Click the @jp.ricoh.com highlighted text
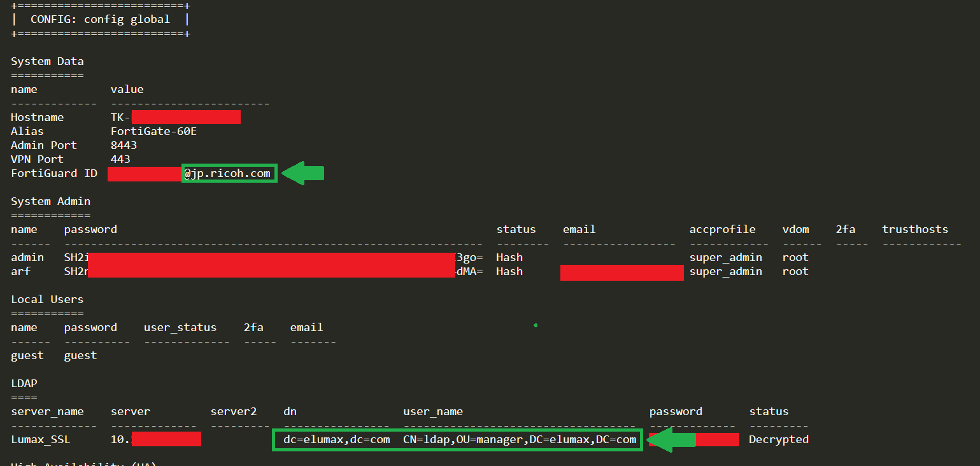The height and width of the screenshot is (466, 980). (227, 173)
